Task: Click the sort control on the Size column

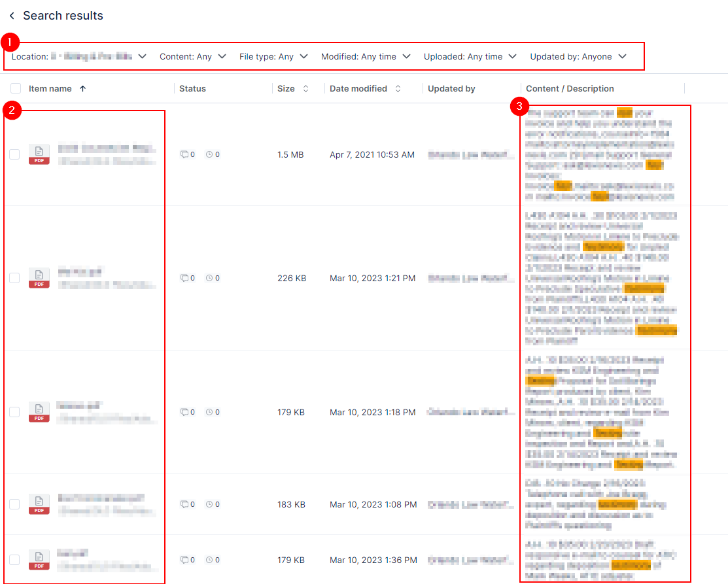Action: coord(306,88)
